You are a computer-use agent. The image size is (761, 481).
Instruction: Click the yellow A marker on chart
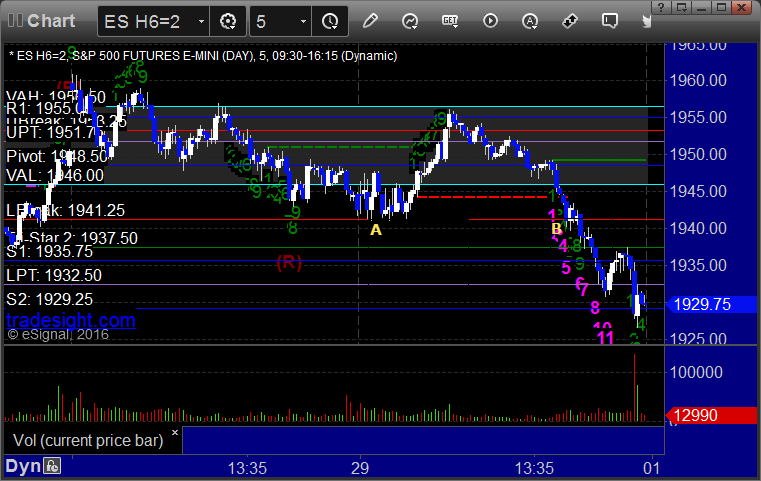[376, 230]
